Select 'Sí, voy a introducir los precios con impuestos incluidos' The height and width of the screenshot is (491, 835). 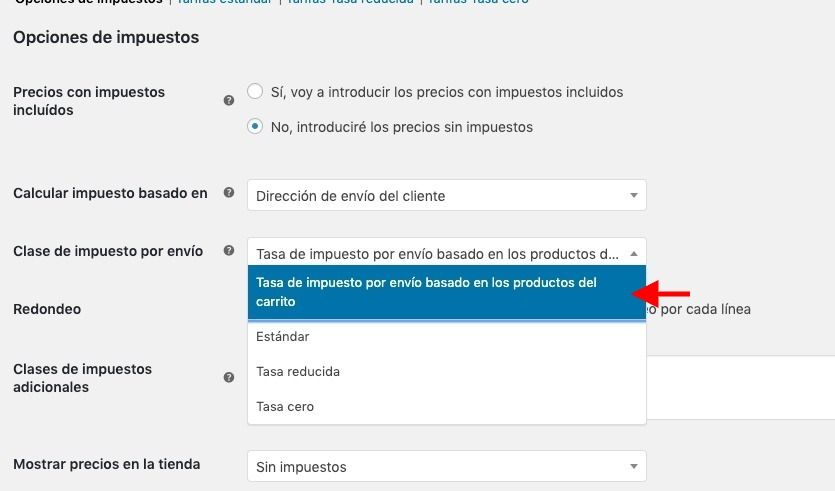point(255,92)
